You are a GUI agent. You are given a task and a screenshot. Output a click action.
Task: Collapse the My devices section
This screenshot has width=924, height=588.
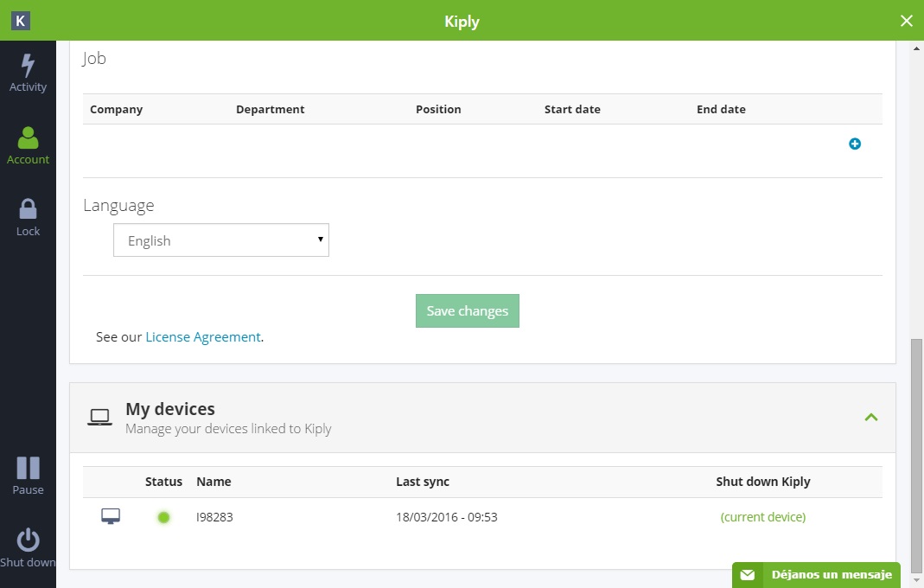(x=871, y=417)
